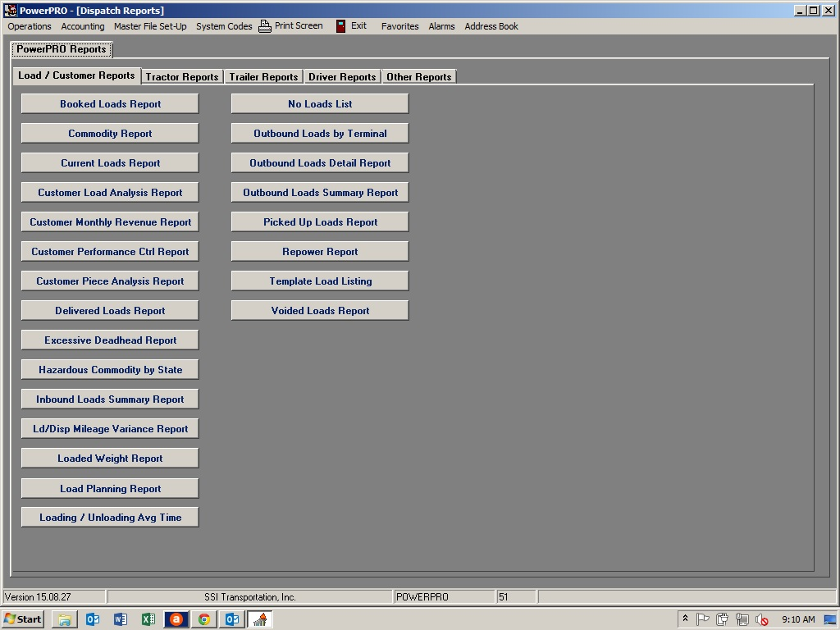
Task: Click the PowerPRO title bar app icon
Action: [10, 10]
